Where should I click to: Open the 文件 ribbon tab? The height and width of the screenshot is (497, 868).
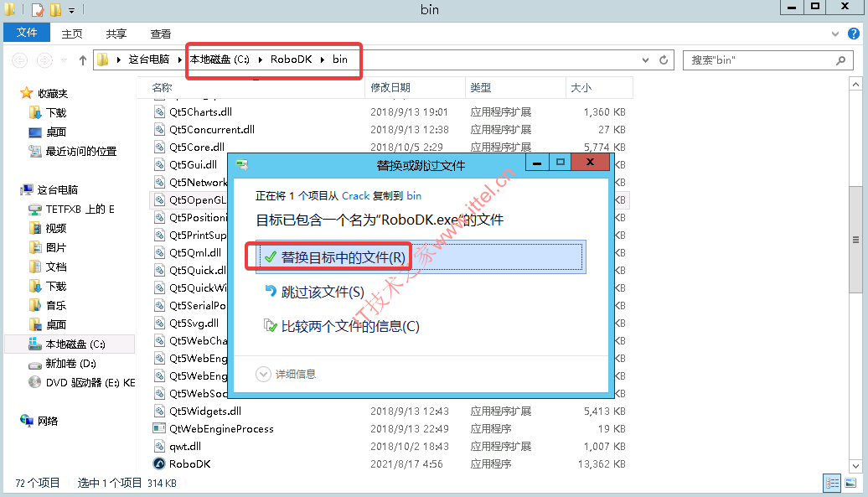[27, 33]
